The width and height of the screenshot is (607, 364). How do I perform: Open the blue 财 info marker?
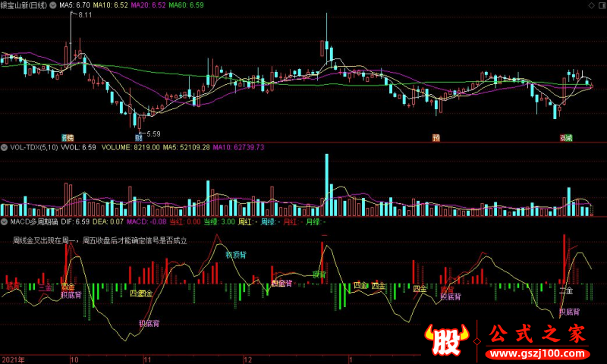(x=138, y=138)
